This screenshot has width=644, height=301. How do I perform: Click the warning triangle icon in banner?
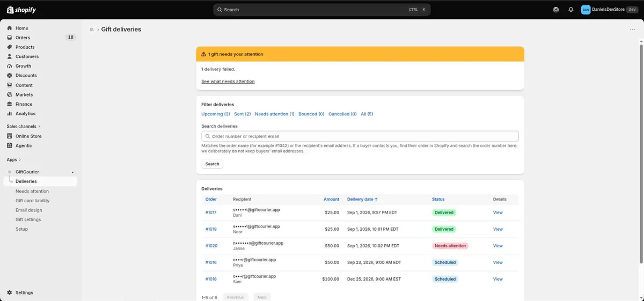[x=203, y=54]
